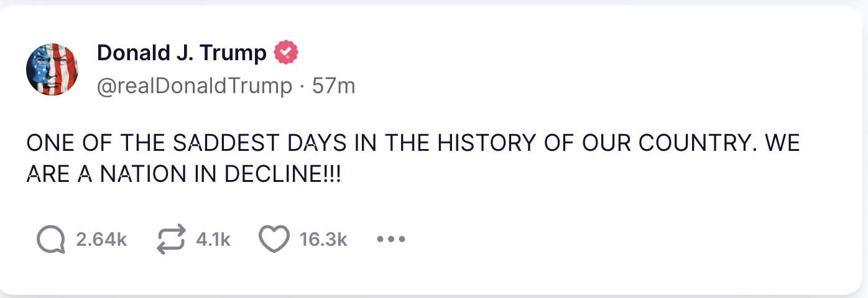Visit the Donald J. Trump display name
This screenshot has height=298, width=868.
182,54
